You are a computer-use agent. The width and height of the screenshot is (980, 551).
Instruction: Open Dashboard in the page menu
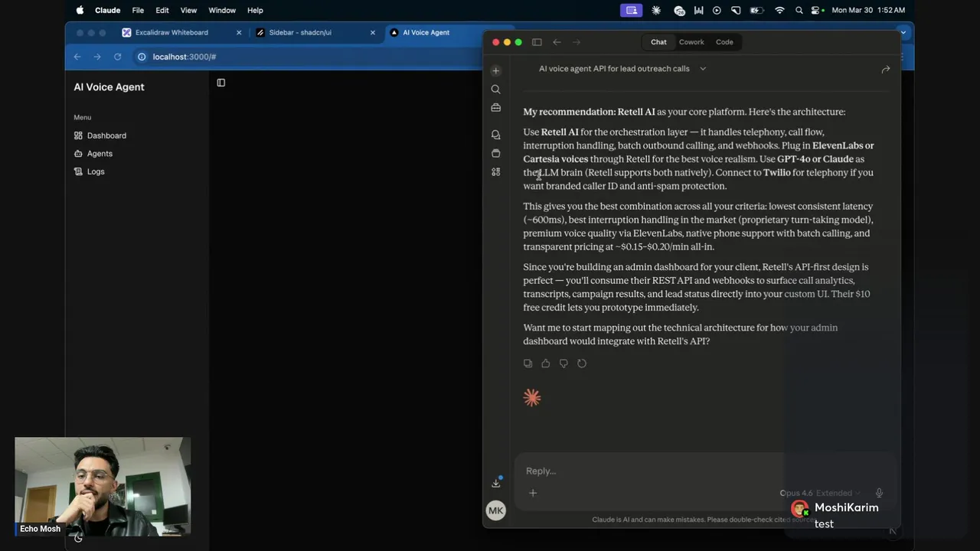click(100, 135)
